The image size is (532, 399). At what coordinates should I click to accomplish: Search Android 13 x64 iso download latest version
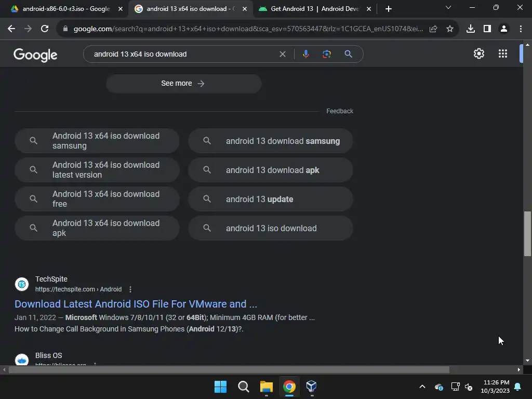97,170
